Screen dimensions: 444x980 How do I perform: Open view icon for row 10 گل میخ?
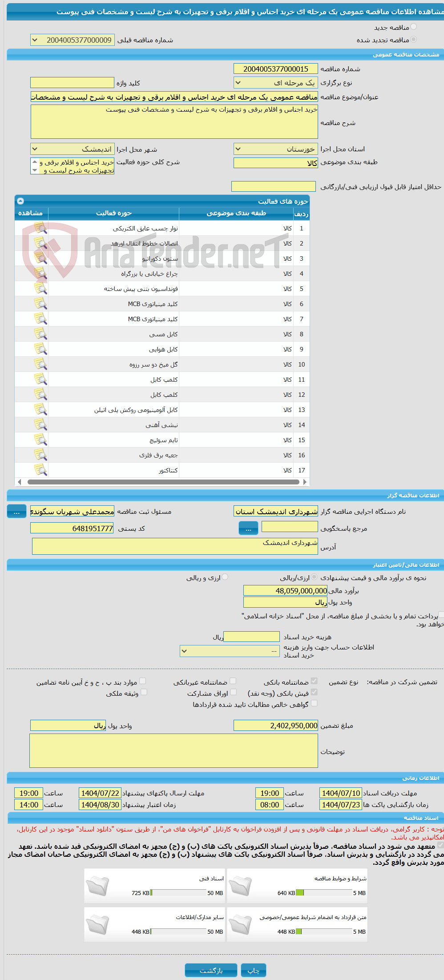pyautogui.click(x=40, y=364)
